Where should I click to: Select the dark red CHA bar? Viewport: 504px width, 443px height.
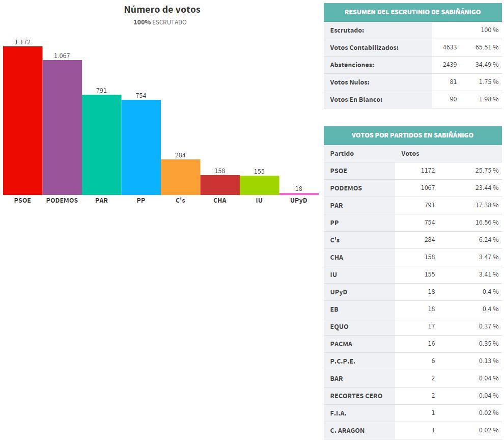tap(220, 185)
